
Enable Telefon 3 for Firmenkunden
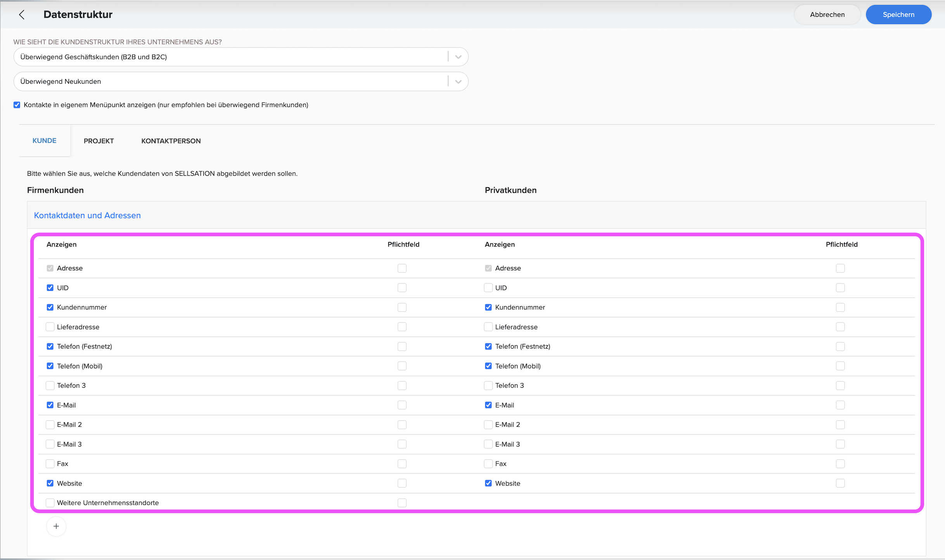coord(50,385)
